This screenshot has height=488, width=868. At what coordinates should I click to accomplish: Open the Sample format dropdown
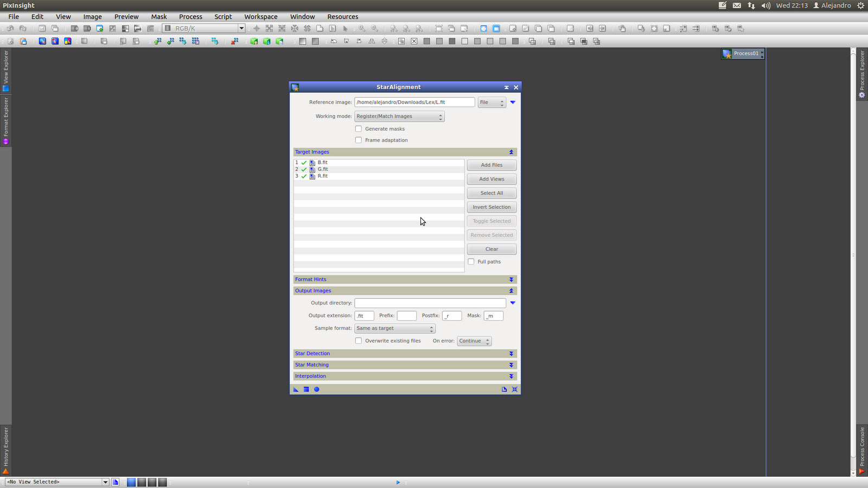tap(395, 329)
